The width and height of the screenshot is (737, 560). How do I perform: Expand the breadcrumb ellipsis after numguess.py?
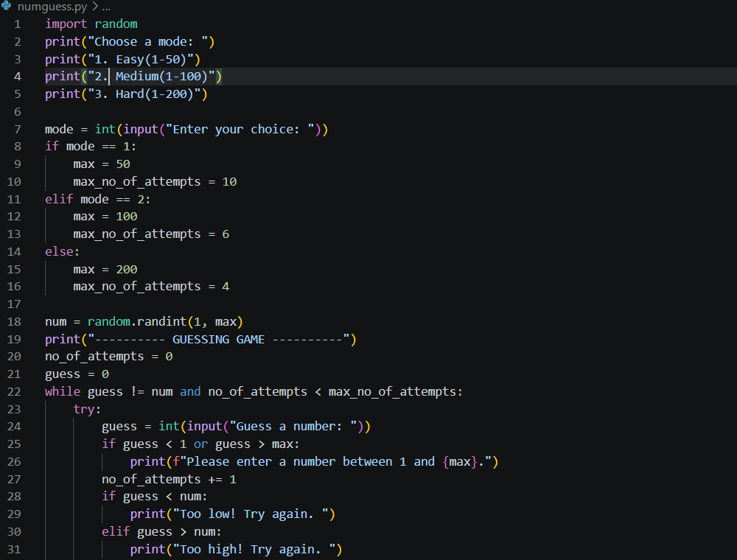(x=106, y=7)
